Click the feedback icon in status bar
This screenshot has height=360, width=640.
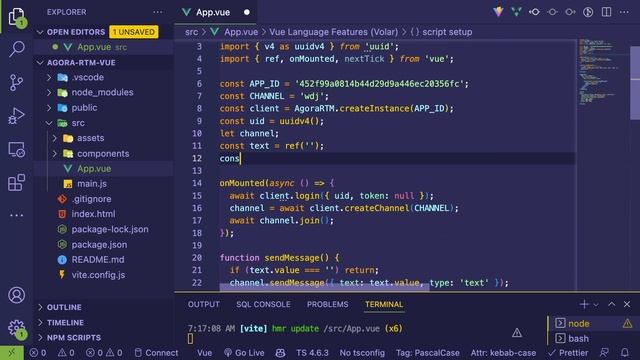pyautogui.click(x=604, y=353)
